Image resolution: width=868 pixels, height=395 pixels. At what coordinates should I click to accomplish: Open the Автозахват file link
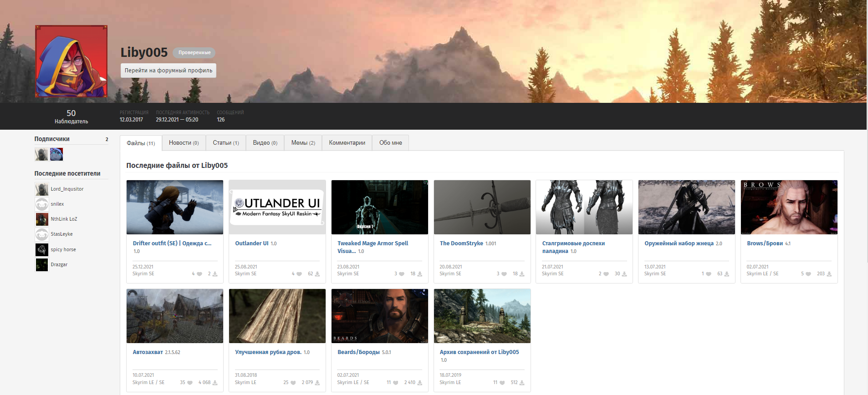pos(148,352)
